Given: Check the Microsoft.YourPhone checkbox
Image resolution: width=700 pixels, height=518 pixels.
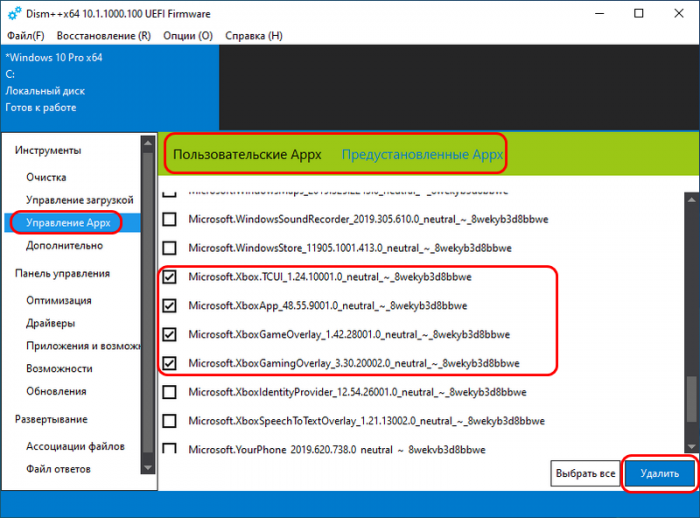Looking at the screenshot, I should pyautogui.click(x=169, y=448).
